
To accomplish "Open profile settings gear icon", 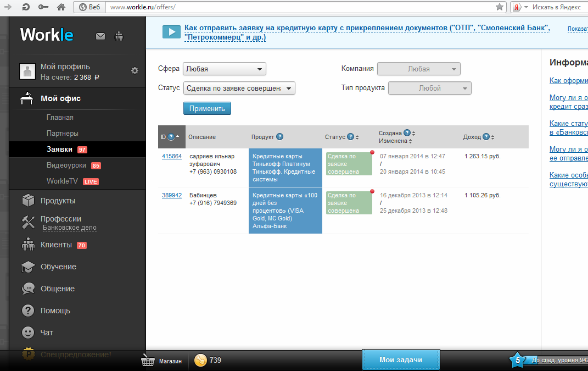I will click(135, 70).
